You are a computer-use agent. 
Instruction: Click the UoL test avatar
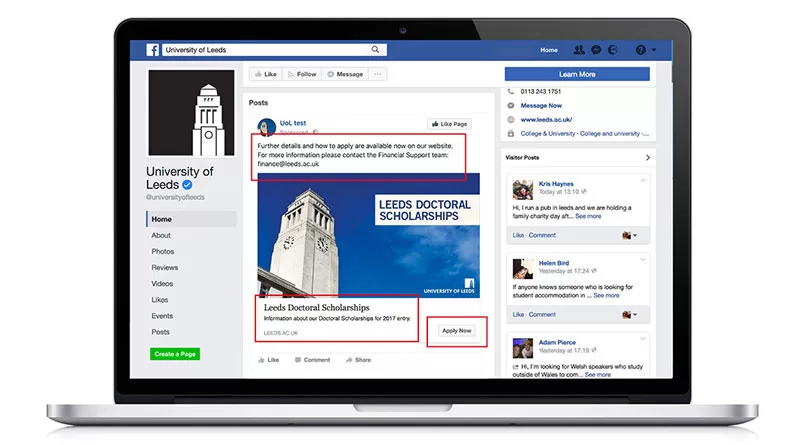pos(266,127)
